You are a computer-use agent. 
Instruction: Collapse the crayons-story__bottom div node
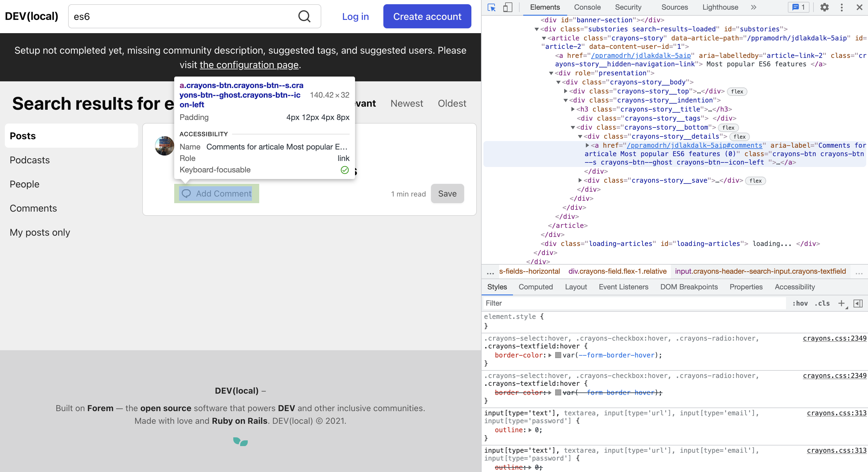coord(573,127)
